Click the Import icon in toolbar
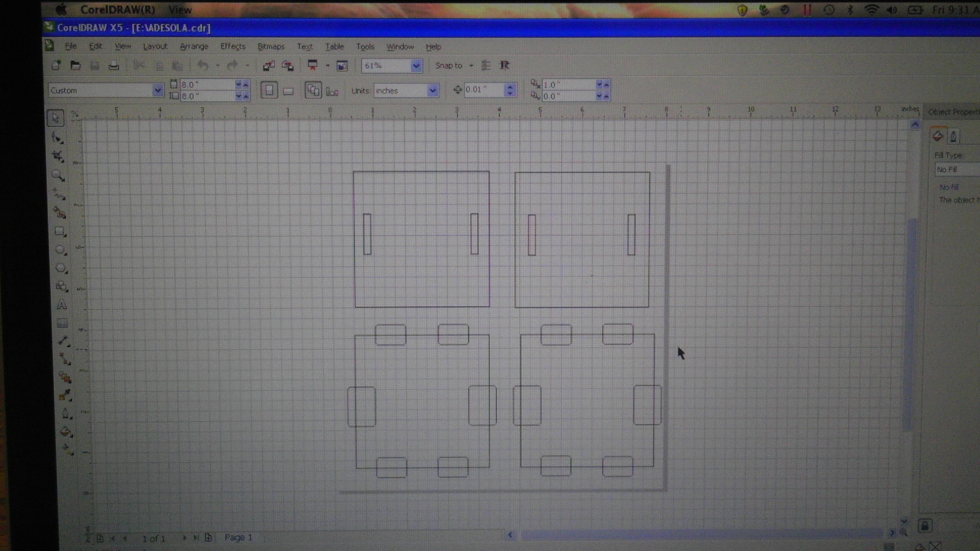This screenshot has height=551, width=980. click(x=268, y=66)
